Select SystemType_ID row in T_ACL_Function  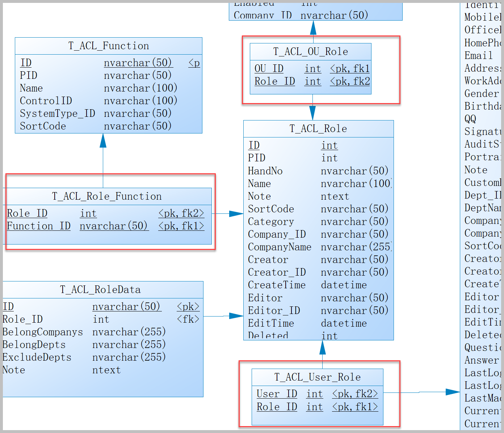57,114
